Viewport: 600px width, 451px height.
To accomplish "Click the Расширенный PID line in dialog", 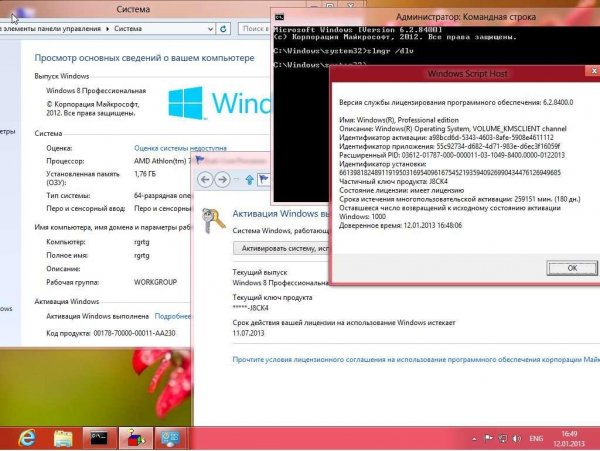I will tap(452, 155).
